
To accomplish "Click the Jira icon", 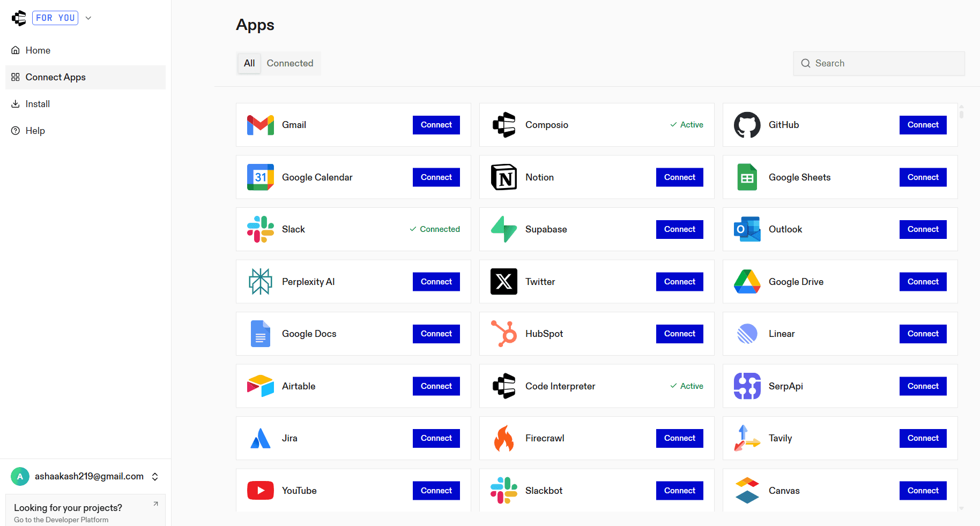I will tap(261, 438).
